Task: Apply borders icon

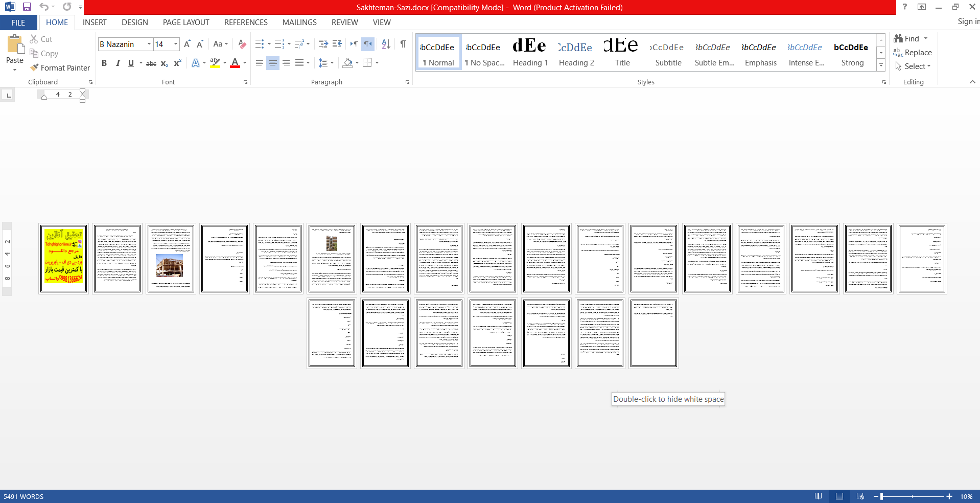Action: 367,63
